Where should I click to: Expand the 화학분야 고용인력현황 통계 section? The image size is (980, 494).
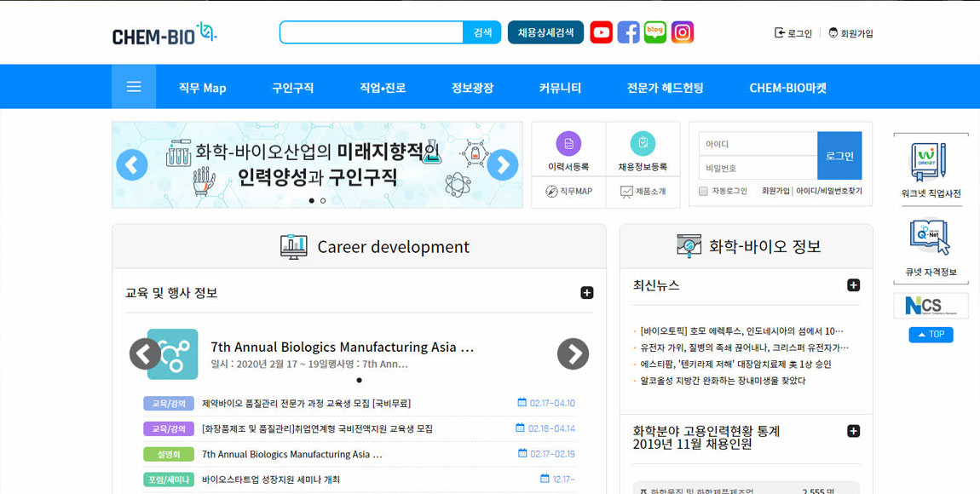pyautogui.click(x=853, y=432)
